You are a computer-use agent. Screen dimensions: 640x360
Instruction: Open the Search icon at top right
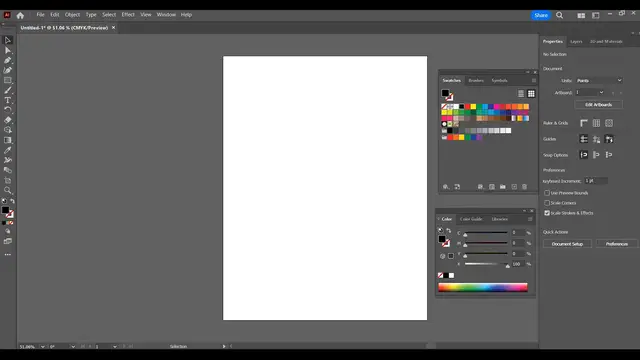[560, 15]
